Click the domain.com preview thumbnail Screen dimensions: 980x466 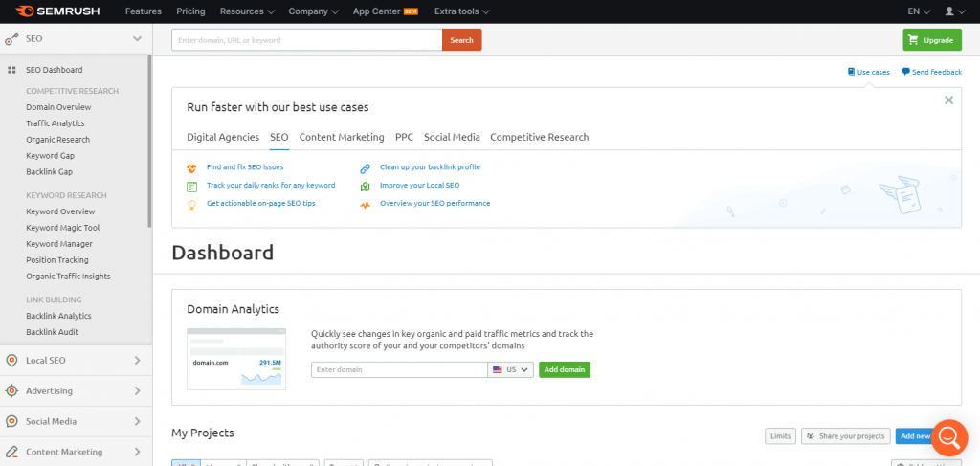pyautogui.click(x=236, y=359)
